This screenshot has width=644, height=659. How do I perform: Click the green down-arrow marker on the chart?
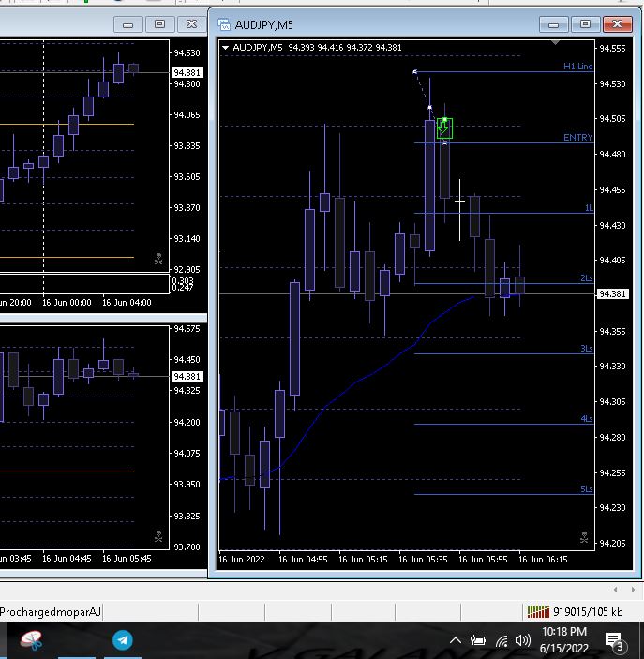[444, 128]
